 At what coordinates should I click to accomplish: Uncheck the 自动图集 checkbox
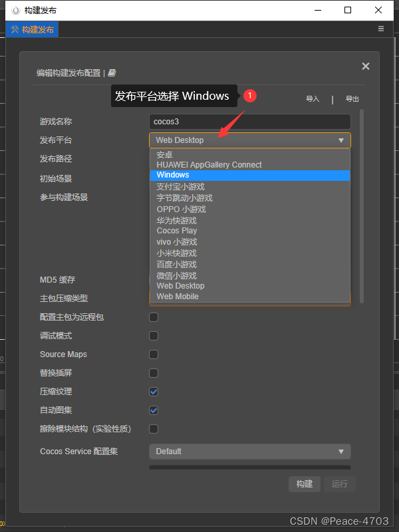[x=154, y=410]
